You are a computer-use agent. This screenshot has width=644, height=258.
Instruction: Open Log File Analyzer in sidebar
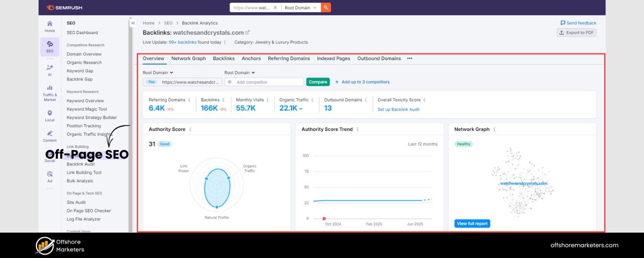(x=84, y=219)
